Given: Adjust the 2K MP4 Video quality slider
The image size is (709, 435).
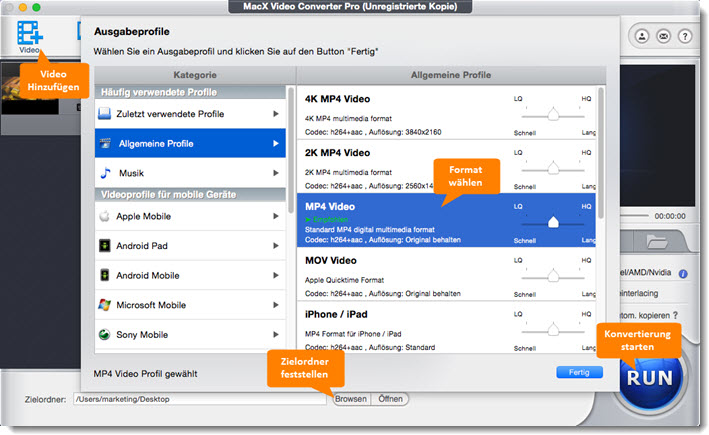Looking at the screenshot, I should [553, 168].
